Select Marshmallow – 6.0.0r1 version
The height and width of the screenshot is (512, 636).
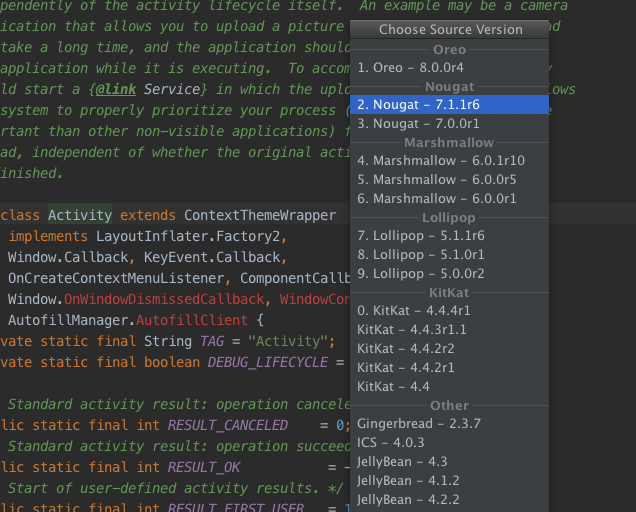tap(449, 198)
